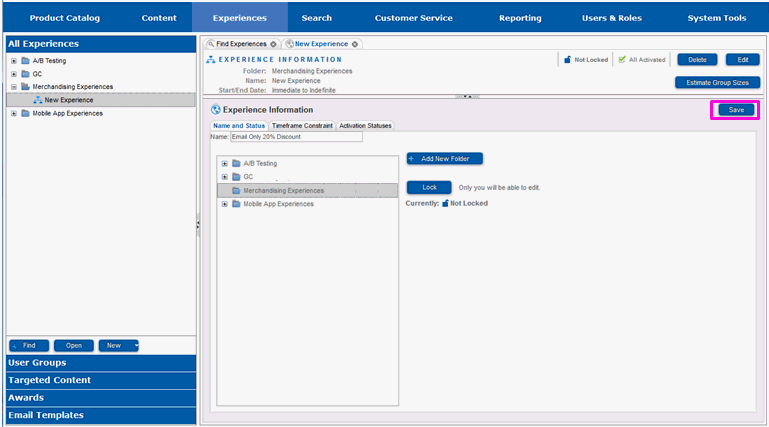Open the Awards panel

point(101,398)
